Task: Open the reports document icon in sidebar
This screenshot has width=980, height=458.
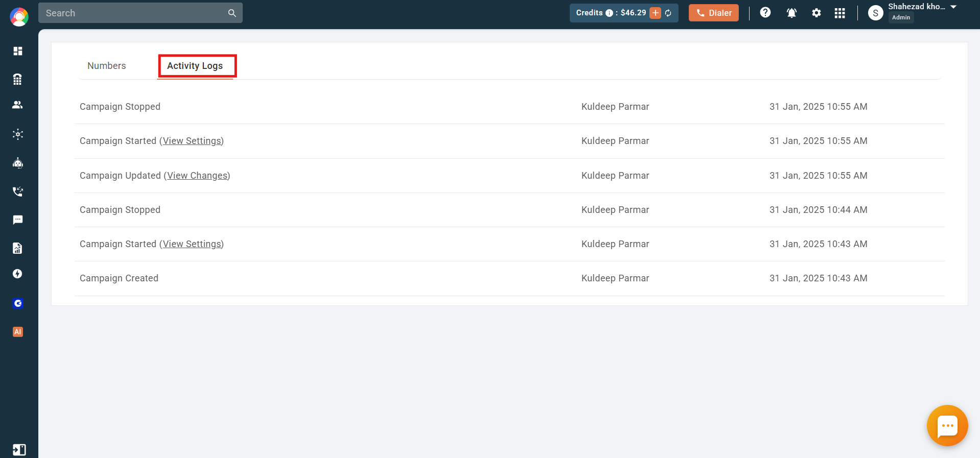Action: click(18, 248)
